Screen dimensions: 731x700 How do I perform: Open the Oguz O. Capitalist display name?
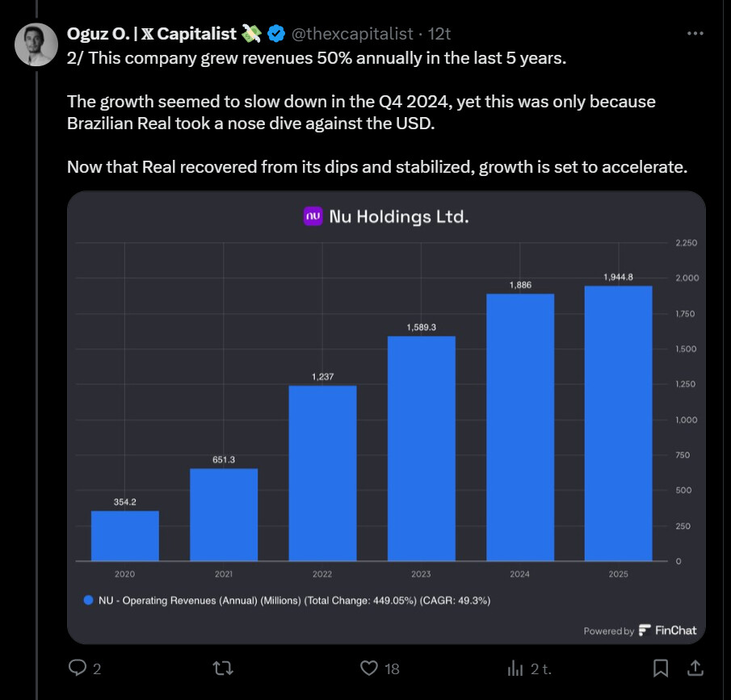[x=152, y=33]
